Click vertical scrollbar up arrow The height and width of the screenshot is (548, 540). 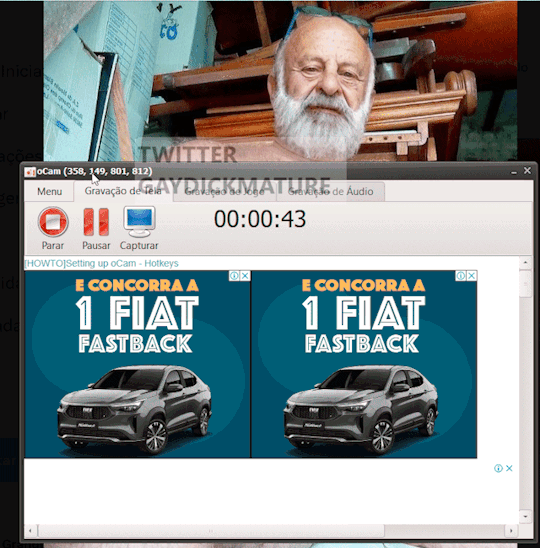[x=526, y=262]
